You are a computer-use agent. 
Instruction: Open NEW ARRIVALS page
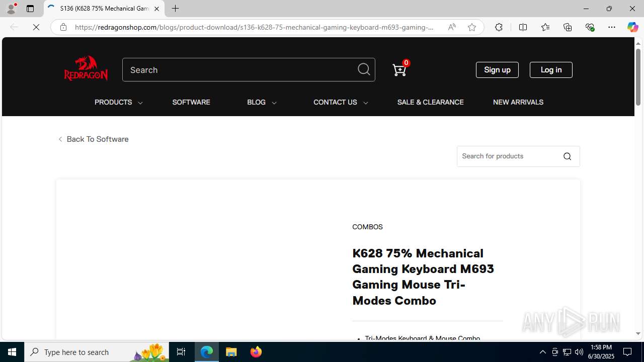tap(518, 102)
